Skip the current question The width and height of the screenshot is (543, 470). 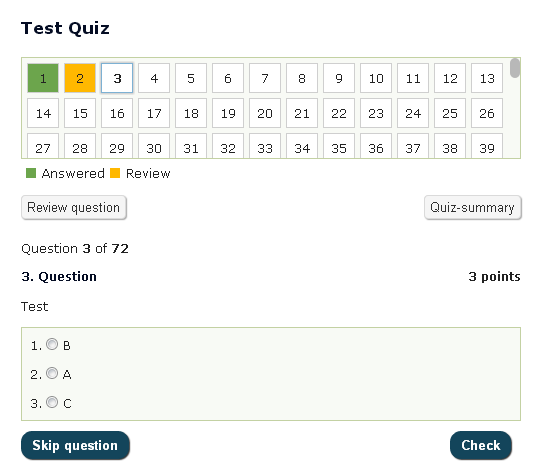click(x=75, y=445)
